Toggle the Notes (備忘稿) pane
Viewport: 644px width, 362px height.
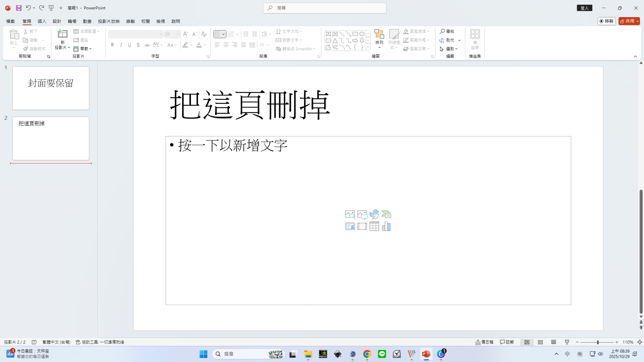click(x=484, y=342)
